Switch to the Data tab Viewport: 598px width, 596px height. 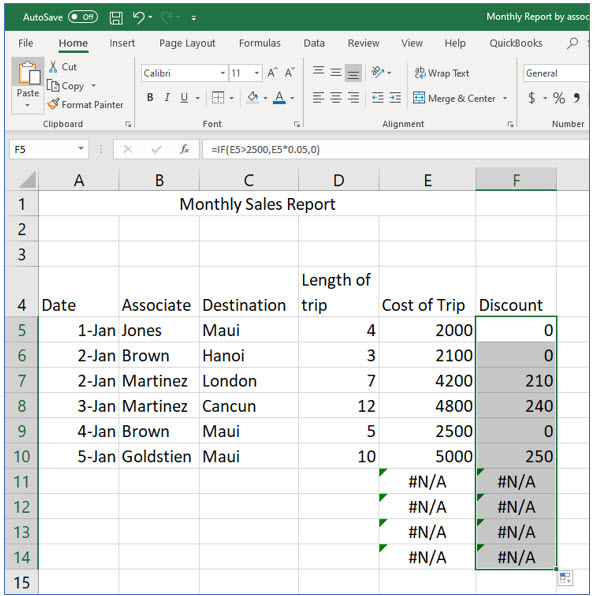314,43
